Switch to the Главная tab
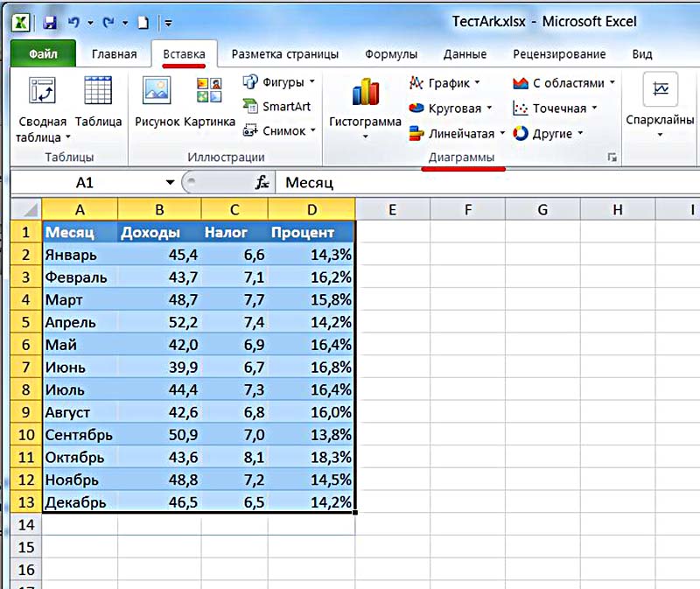The width and height of the screenshot is (700, 589). pyautogui.click(x=115, y=54)
